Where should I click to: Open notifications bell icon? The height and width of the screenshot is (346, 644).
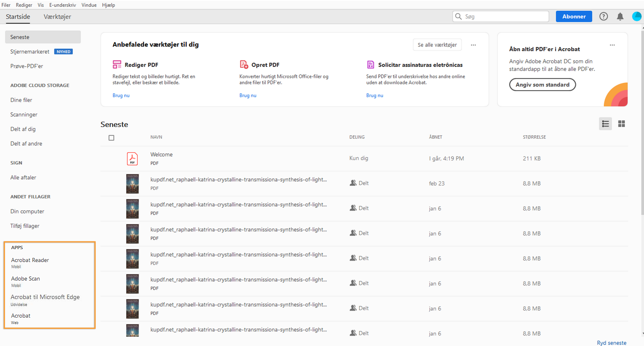point(620,17)
